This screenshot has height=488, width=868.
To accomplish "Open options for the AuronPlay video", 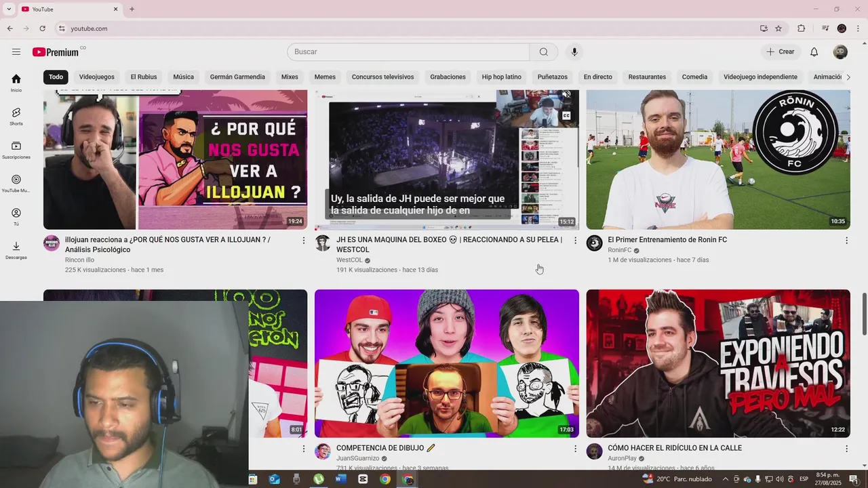I will (x=846, y=449).
